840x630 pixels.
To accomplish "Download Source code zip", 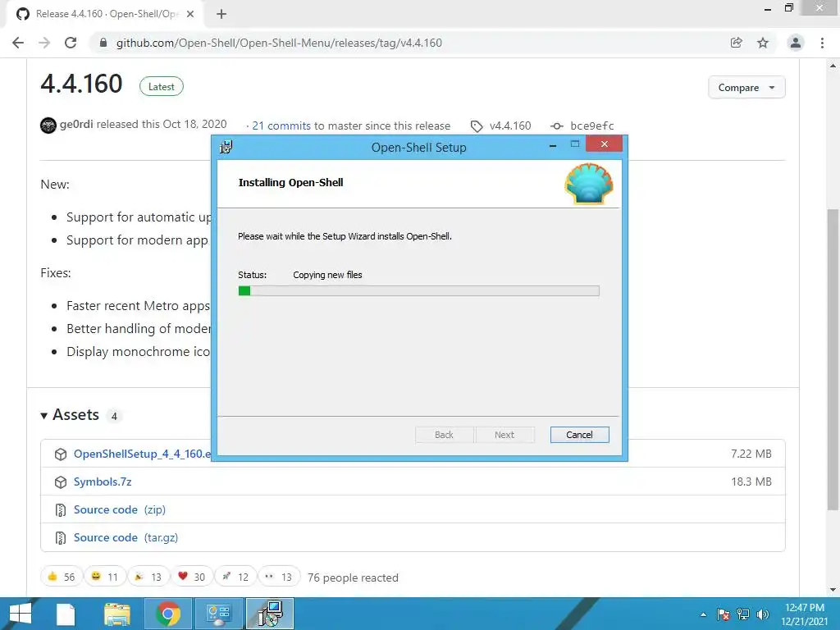I will [120, 509].
